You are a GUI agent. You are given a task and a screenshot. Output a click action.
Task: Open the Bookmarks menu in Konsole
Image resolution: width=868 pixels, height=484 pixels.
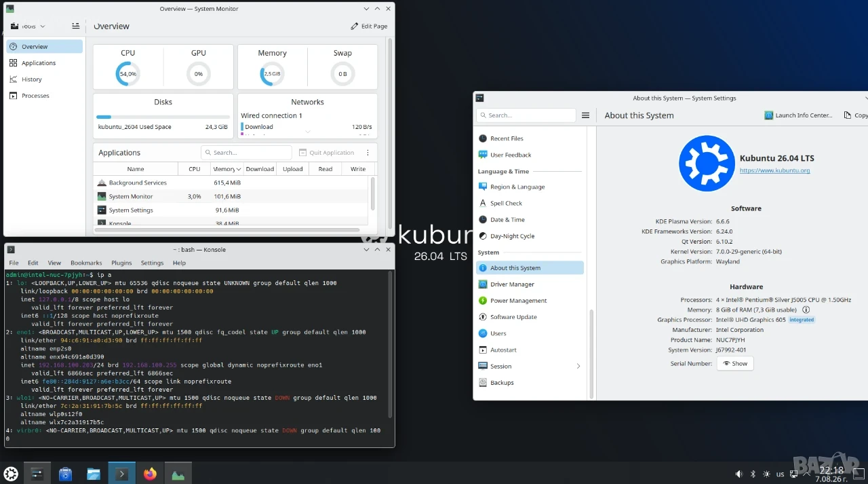click(86, 263)
